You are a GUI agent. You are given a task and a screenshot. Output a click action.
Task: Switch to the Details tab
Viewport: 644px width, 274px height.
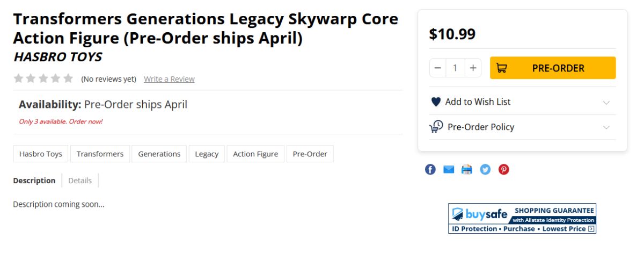[80, 181]
